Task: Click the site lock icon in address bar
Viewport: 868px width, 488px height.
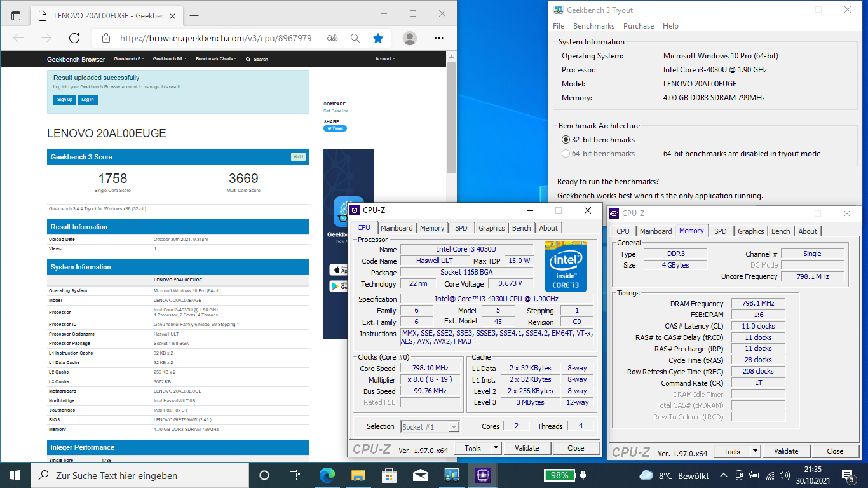Action: pos(106,38)
